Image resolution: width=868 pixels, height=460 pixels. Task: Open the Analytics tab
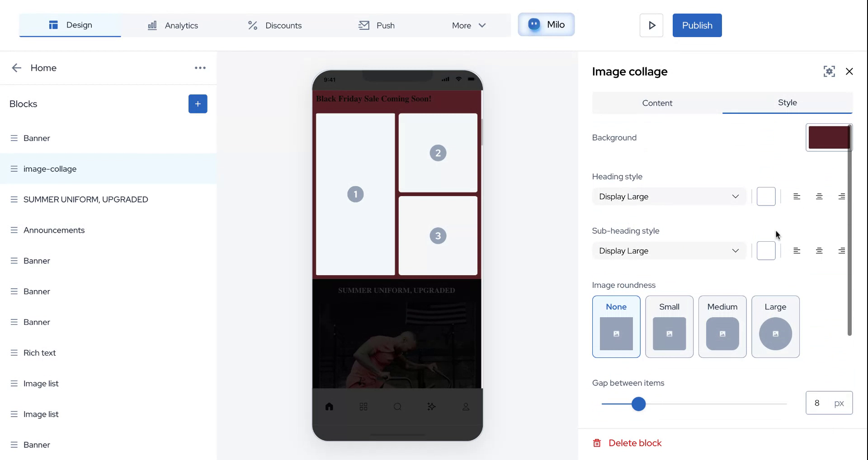point(173,25)
